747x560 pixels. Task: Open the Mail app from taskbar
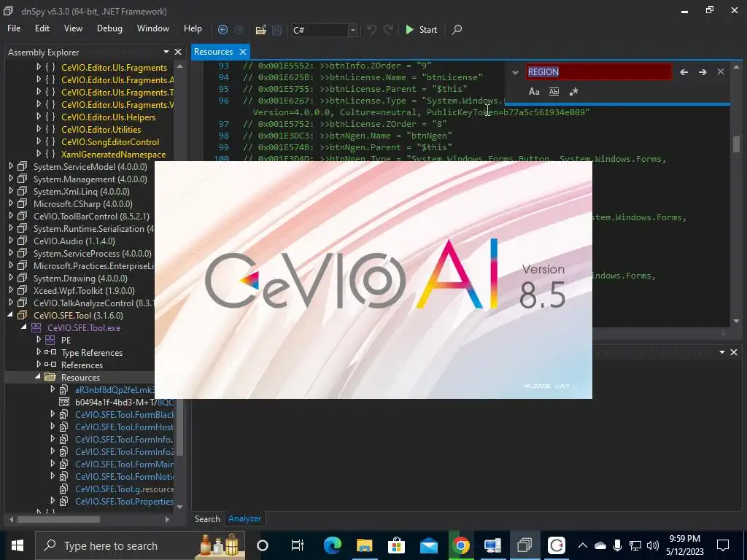pos(429,545)
